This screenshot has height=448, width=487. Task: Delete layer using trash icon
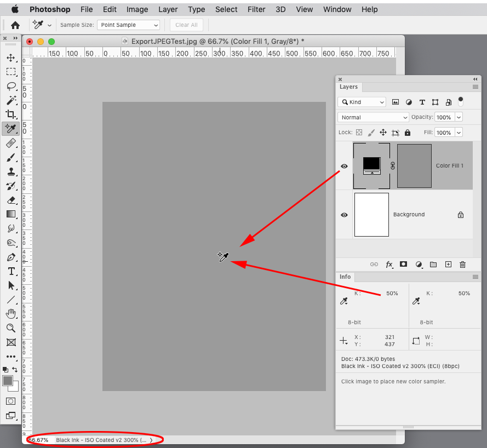[462, 265]
